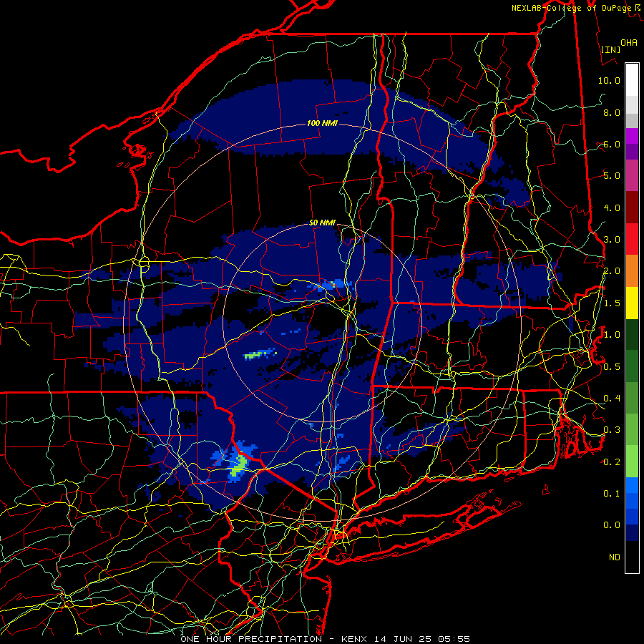The height and width of the screenshot is (644, 644).
Task: Select the magenta legend swatch above 6.0
Action: (632, 136)
